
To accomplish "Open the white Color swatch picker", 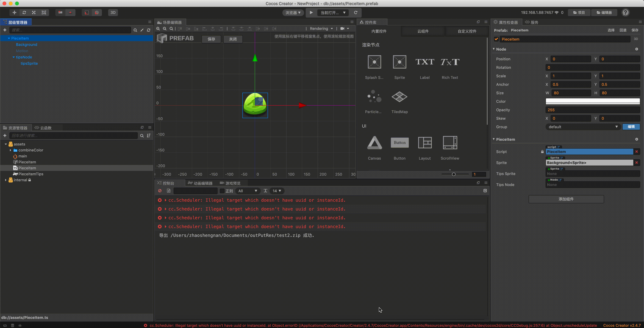I will [x=592, y=101].
